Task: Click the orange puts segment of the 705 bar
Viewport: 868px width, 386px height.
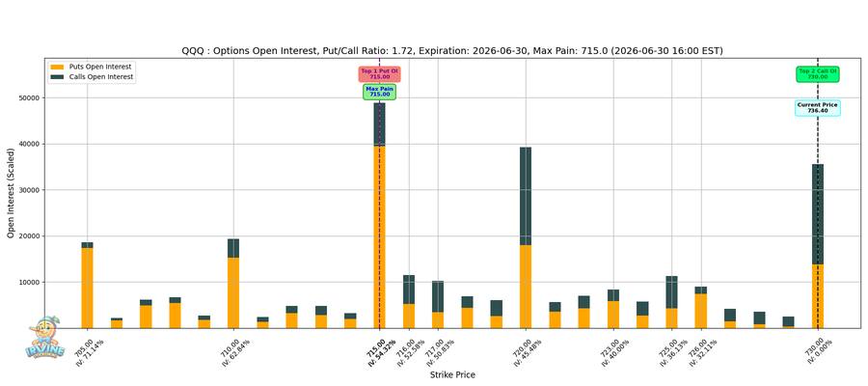Action: (88, 288)
